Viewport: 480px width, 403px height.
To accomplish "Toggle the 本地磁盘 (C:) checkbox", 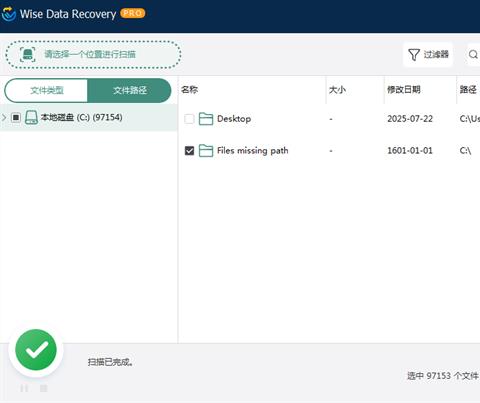I will tap(16, 117).
